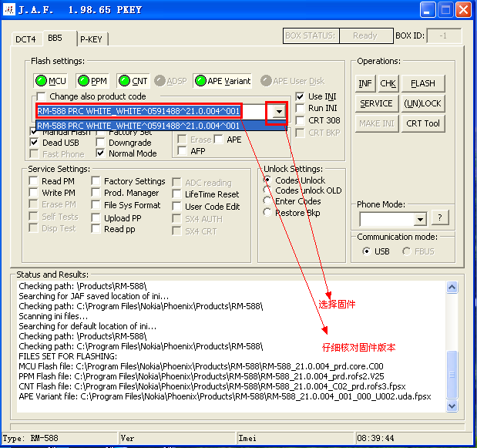Start flashing with the FLASH button

click(423, 83)
